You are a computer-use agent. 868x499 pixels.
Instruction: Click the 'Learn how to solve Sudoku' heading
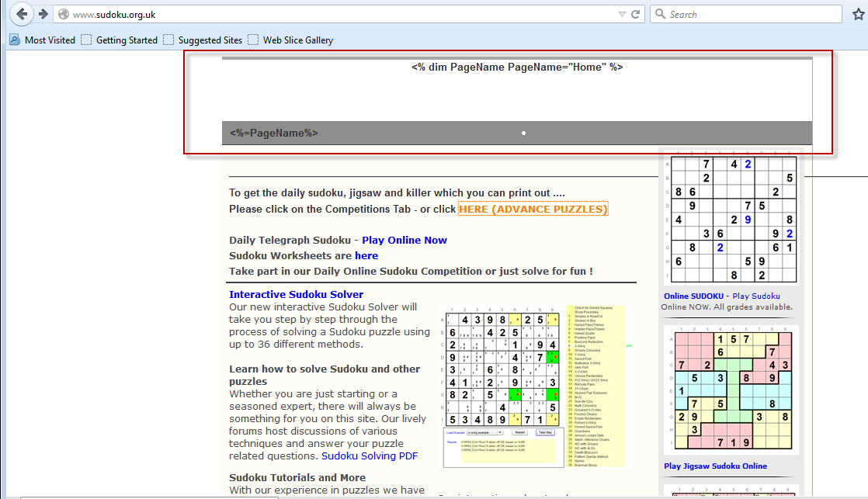[x=325, y=375]
